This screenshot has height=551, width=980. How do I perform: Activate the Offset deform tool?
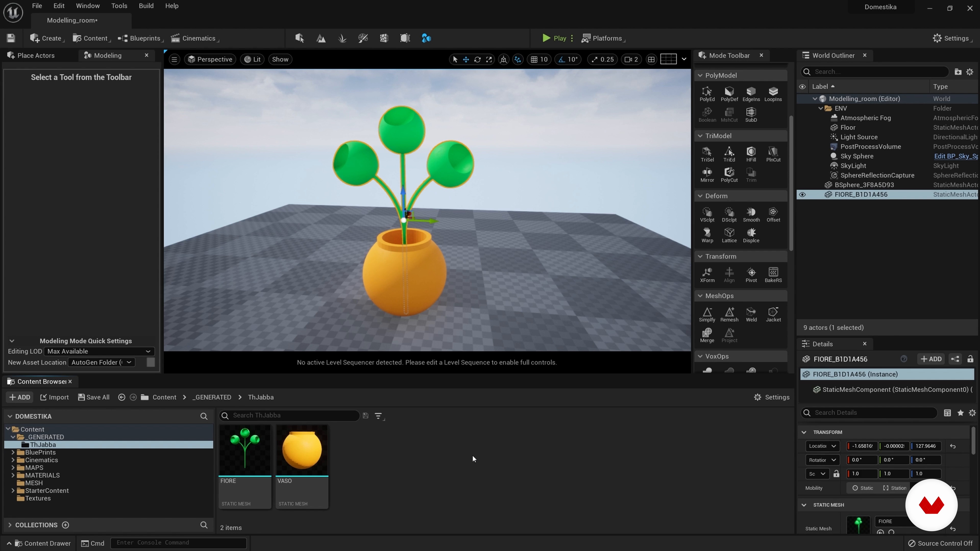[x=773, y=215]
